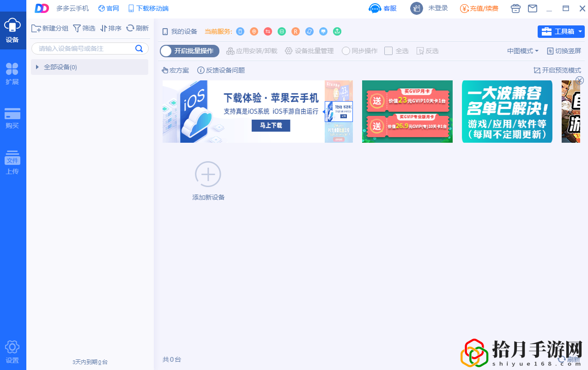
Task: Open the mail messages icon
Action: (533, 8)
